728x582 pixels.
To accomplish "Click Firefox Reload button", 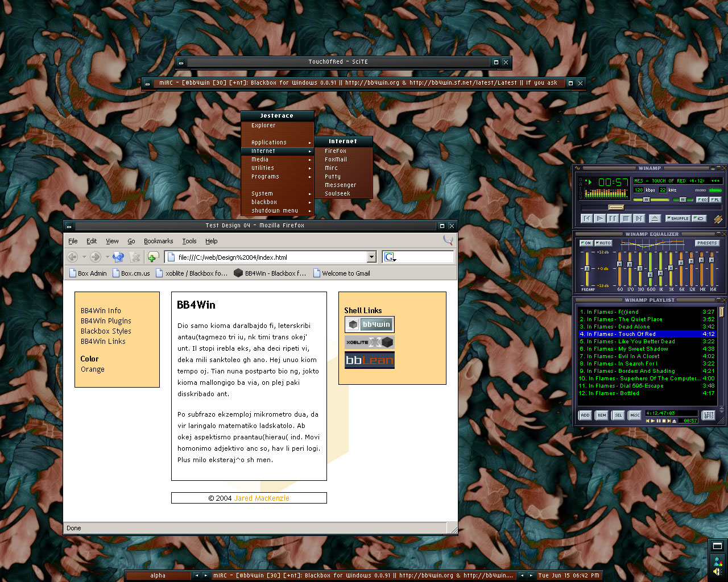I will pyautogui.click(x=118, y=257).
